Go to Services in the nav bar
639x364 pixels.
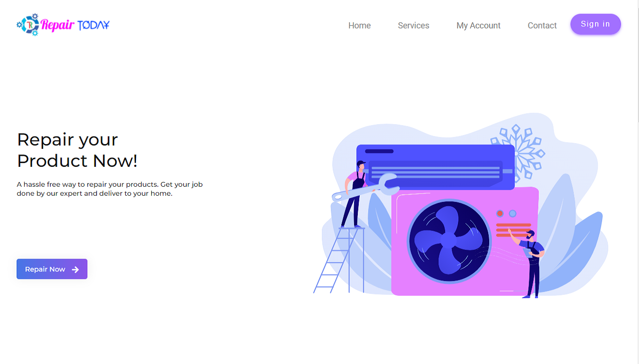click(413, 26)
